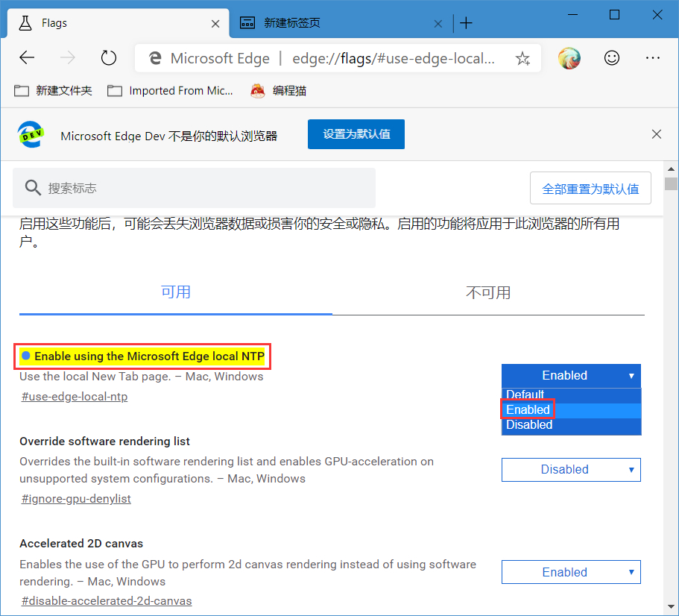This screenshot has width=679, height=616.
Task: Click the 搜索标志 search field
Action: (194, 187)
